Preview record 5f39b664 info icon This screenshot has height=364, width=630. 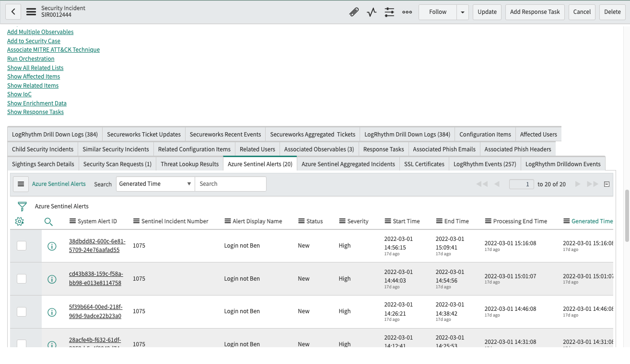[52, 312]
